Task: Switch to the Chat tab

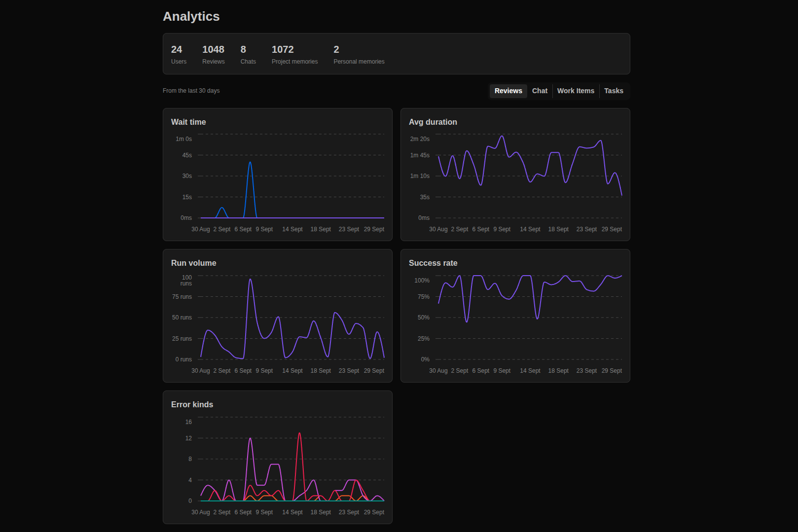Action: [540, 91]
